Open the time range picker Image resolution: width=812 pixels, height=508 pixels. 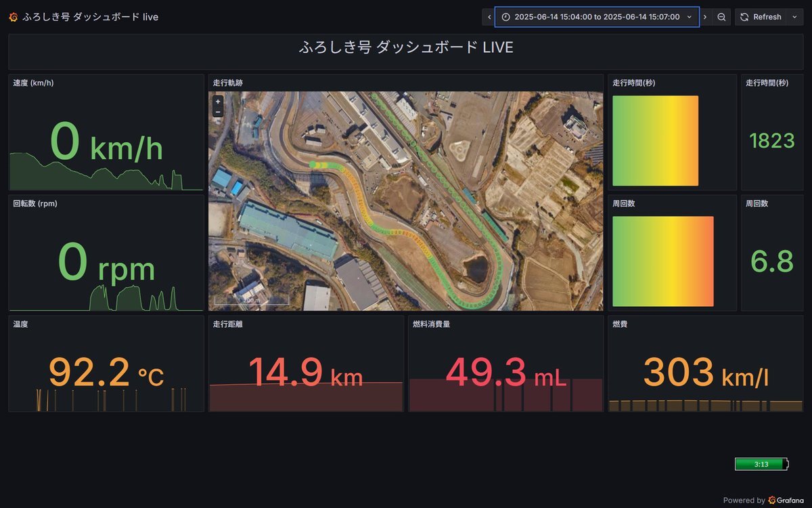[597, 17]
